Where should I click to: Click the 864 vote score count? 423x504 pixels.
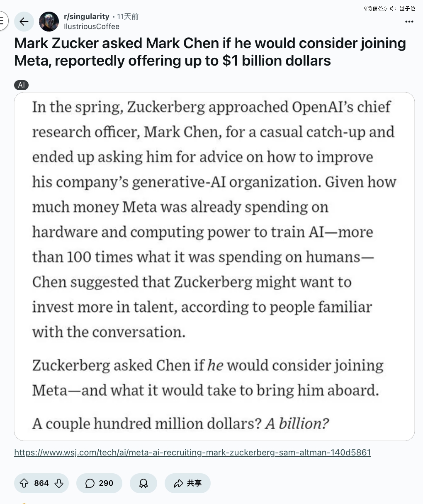point(41,483)
